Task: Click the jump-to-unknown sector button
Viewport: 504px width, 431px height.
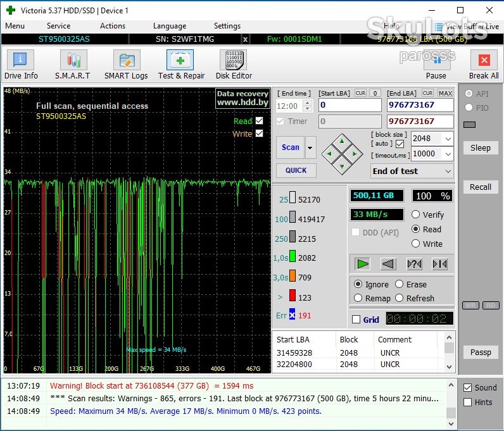Action: [x=414, y=264]
